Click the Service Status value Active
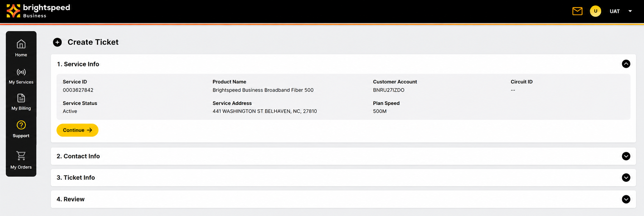644x216 pixels. tap(70, 111)
